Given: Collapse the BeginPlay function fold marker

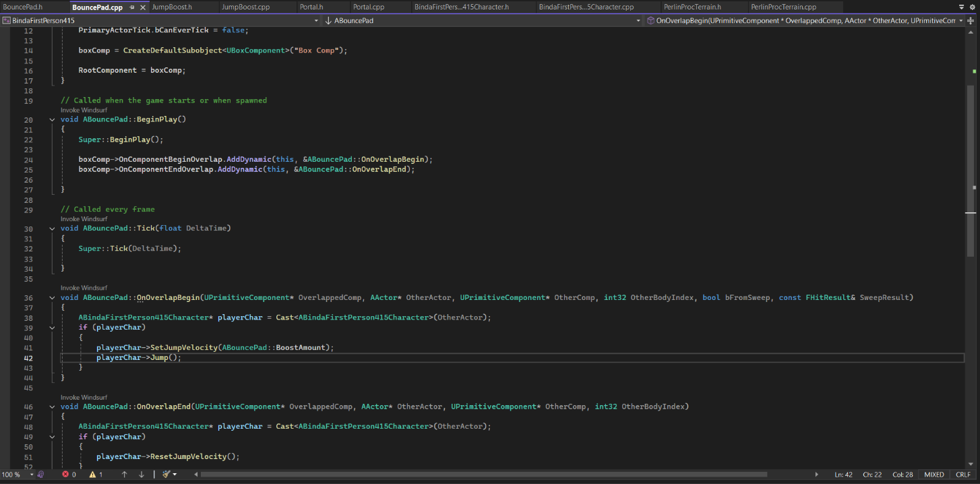Looking at the screenshot, I should pos(53,120).
